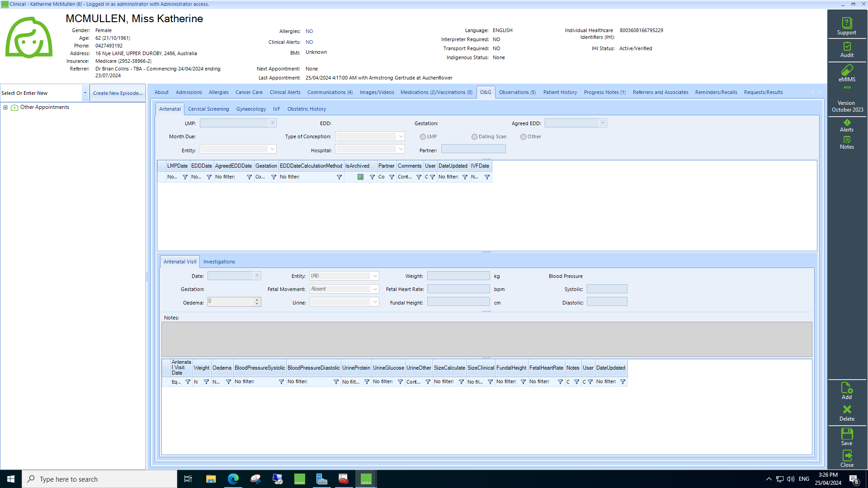868x488 pixels.
Task: Open the Gynaecology sub-tab
Action: [x=251, y=109]
